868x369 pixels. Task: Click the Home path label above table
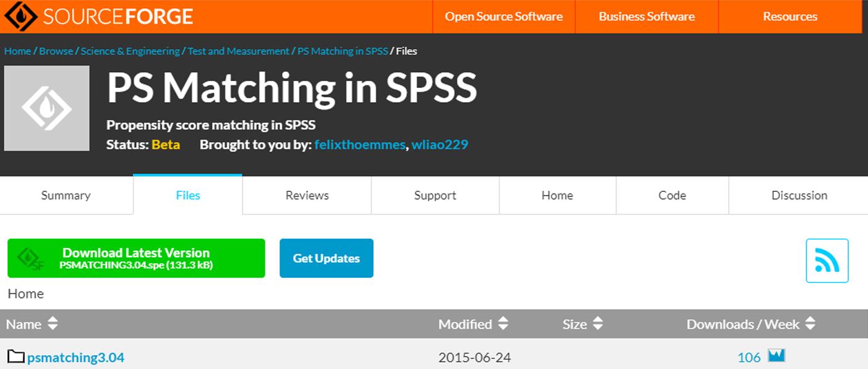(26, 294)
